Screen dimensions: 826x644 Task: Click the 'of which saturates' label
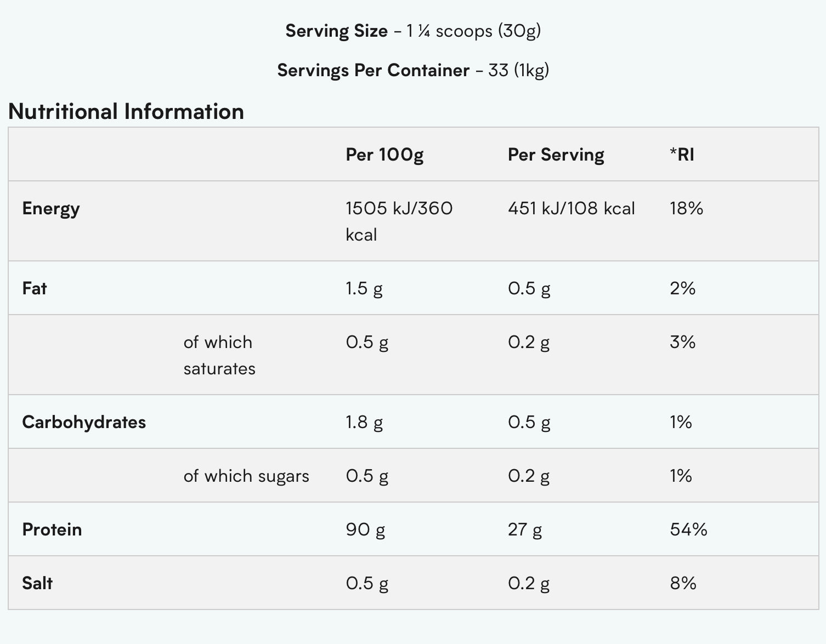[x=219, y=355]
